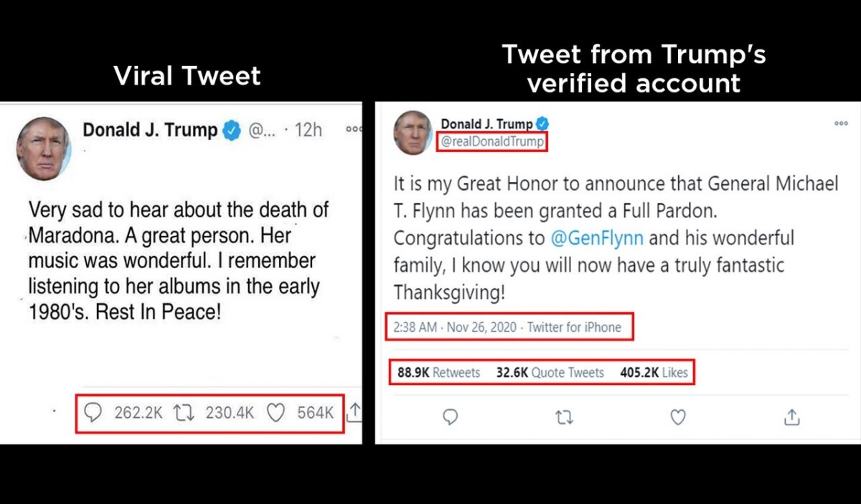861x504 pixels.
Task: Click the @realDonaldTrump handle
Action: pos(492,142)
